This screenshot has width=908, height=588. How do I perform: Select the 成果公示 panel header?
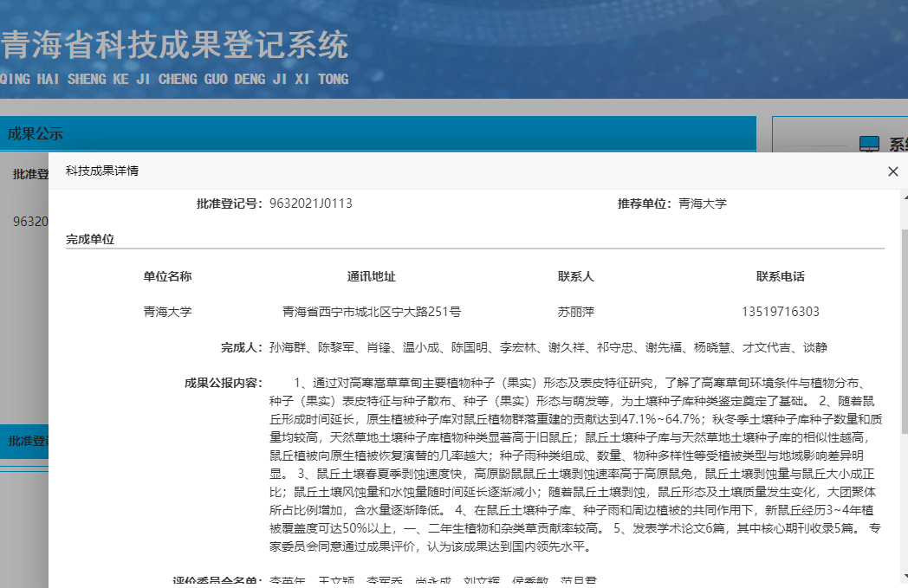[36, 133]
